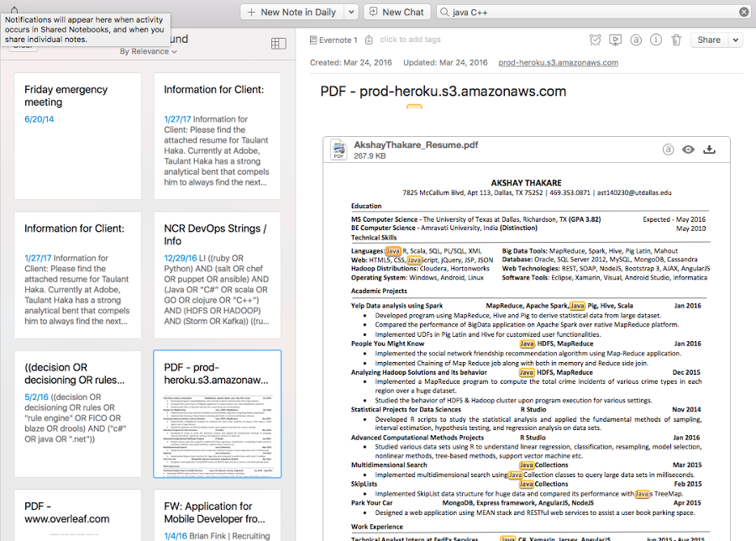Click the New Note in Daily button
Viewport: 756px width, 541px height.
(291, 12)
